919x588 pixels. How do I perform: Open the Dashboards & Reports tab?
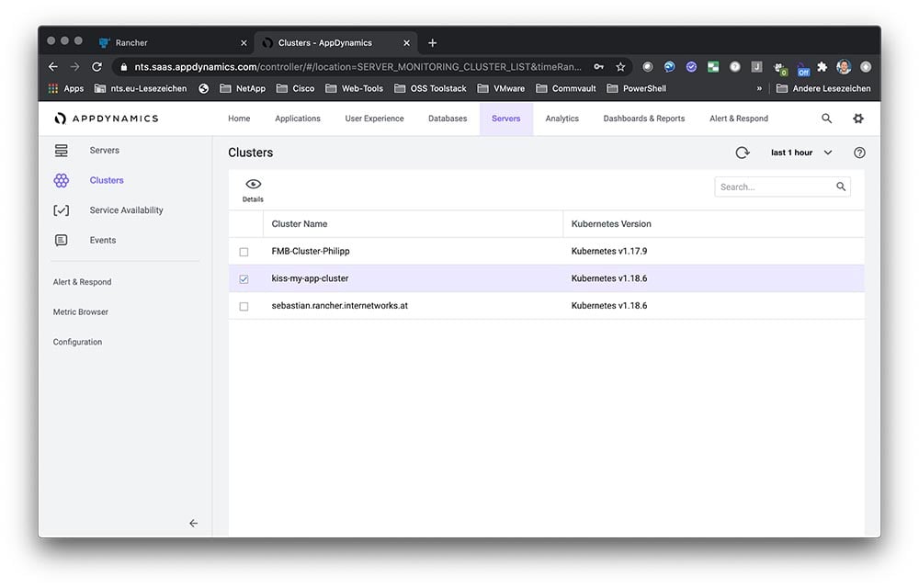[643, 119]
